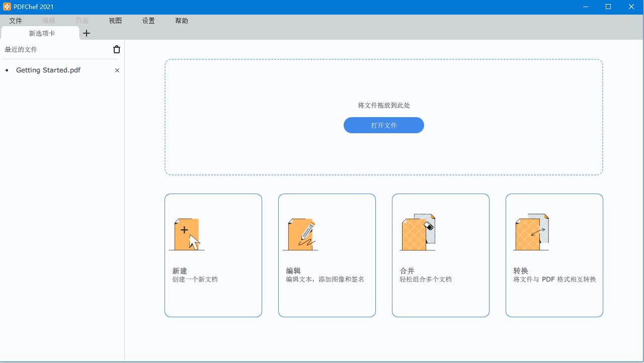Image resolution: width=644 pixels, height=363 pixels.
Task: Open the 帮助 menu
Action: click(x=182, y=21)
